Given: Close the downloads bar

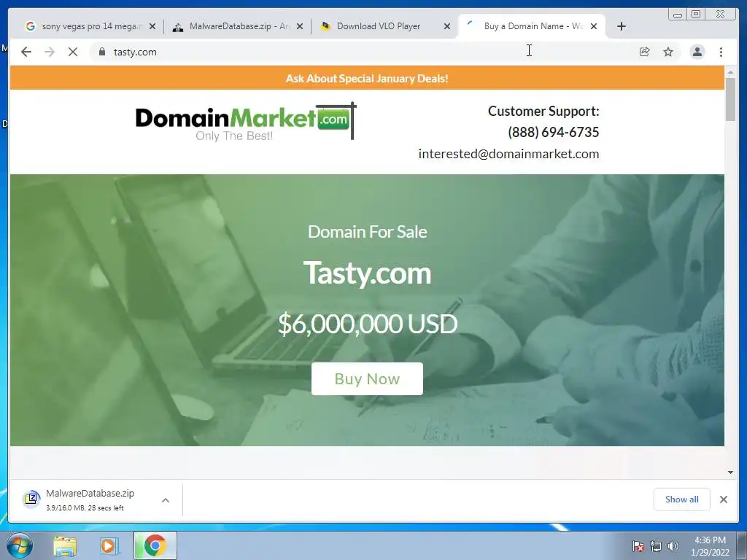Looking at the screenshot, I should (x=723, y=499).
